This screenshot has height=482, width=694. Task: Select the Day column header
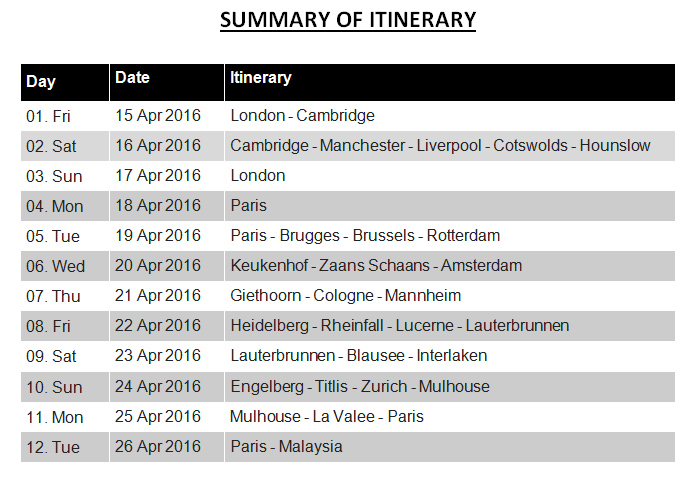(x=65, y=82)
